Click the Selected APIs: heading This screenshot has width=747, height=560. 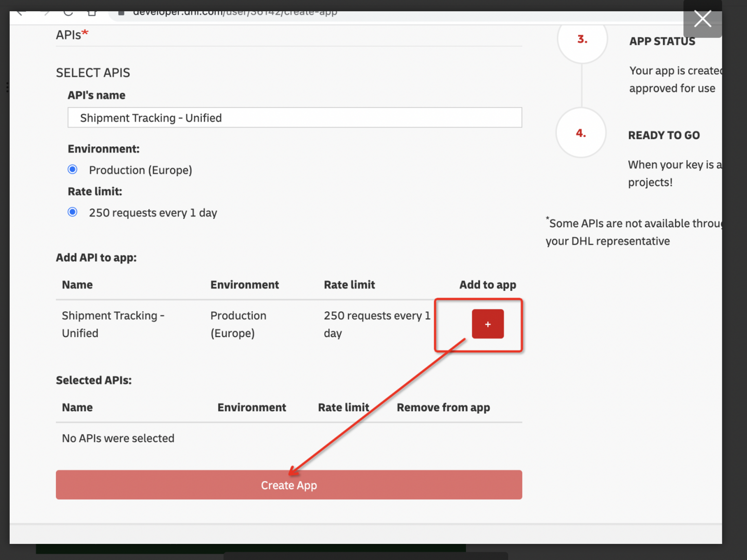point(94,380)
